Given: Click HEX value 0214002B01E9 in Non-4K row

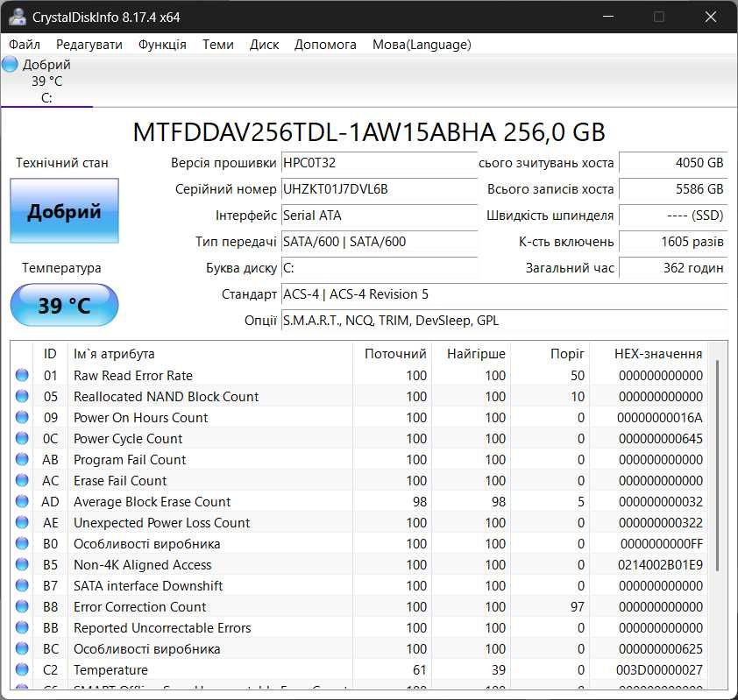Looking at the screenshot, I should point(660,565).
